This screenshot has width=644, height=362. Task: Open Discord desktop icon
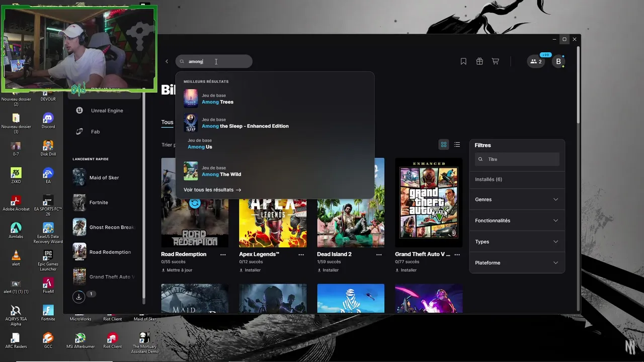point(48,120)
